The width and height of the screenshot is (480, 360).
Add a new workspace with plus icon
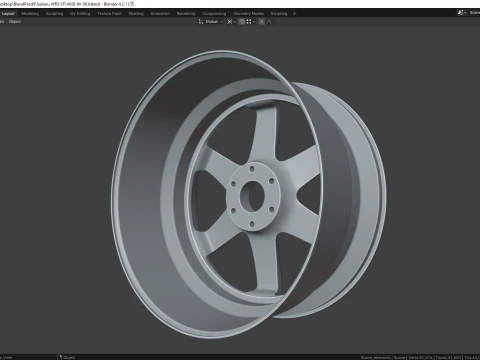294,14
